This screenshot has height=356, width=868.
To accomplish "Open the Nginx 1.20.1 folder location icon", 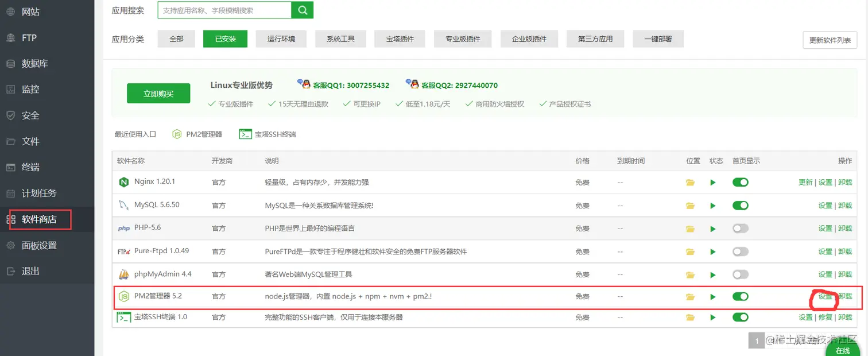I will pyautogui.click(x=690, y=183).
